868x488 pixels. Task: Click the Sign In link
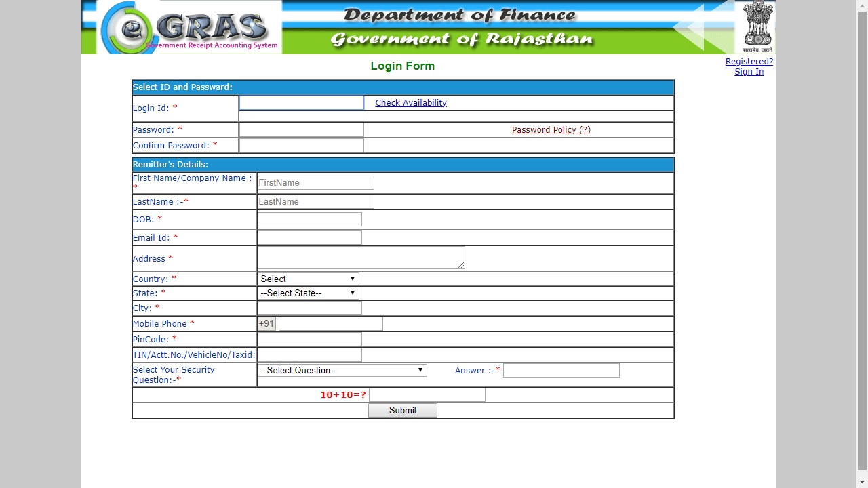point(749,71)
